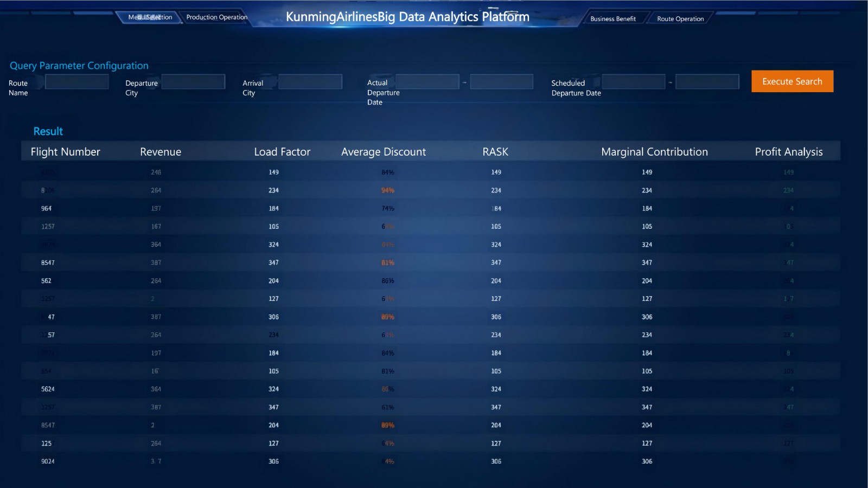Image resolution: width=868 pixels, height=488 pixels.
Task: Select the Marginal Contribution column header
Action: 654,152
